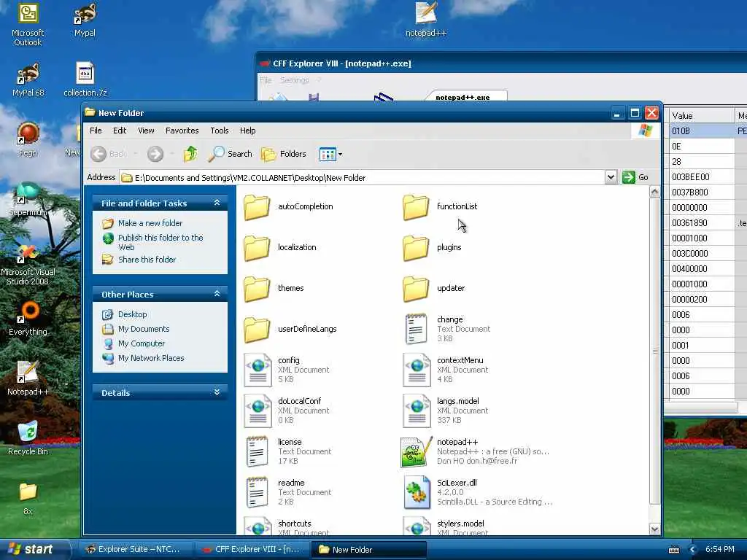Expand hidden tray icons arrow
This screenshot has width=747, height=560.
point(692,550)
